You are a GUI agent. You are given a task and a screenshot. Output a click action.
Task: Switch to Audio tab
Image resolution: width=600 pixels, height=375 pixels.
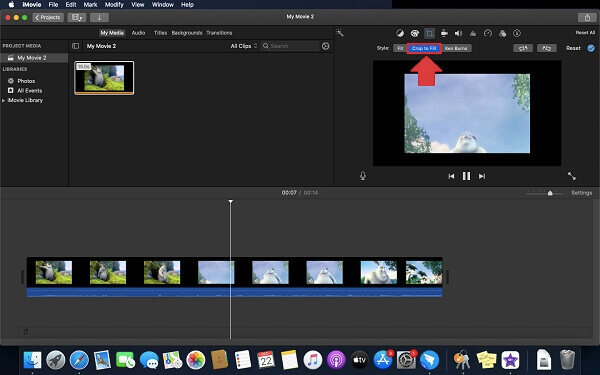click(138, 33)
